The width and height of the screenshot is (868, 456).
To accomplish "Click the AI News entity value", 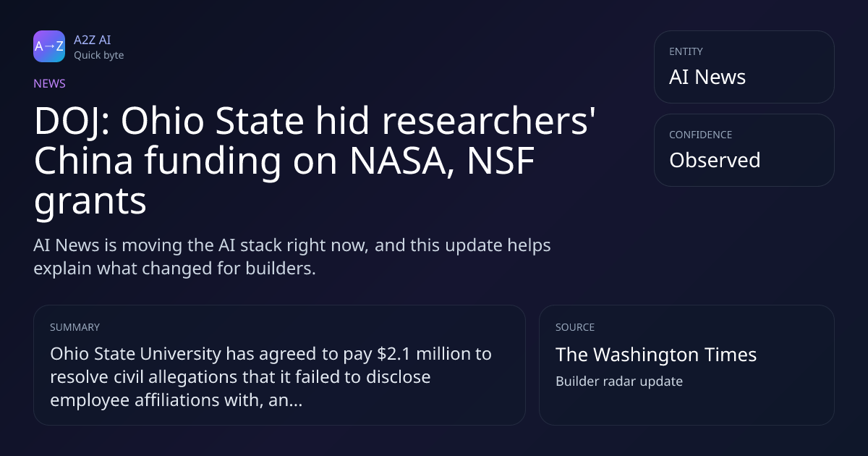I will pos(707,77).
